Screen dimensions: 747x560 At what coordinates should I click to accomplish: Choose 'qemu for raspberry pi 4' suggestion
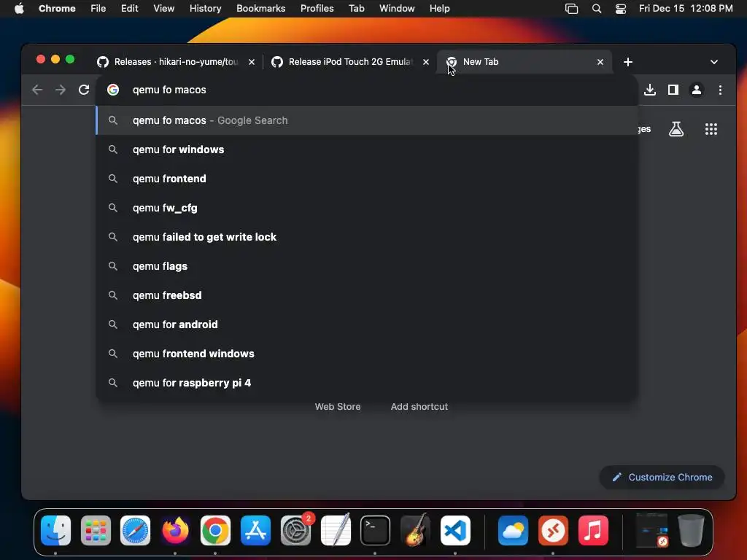pos(367,383)
